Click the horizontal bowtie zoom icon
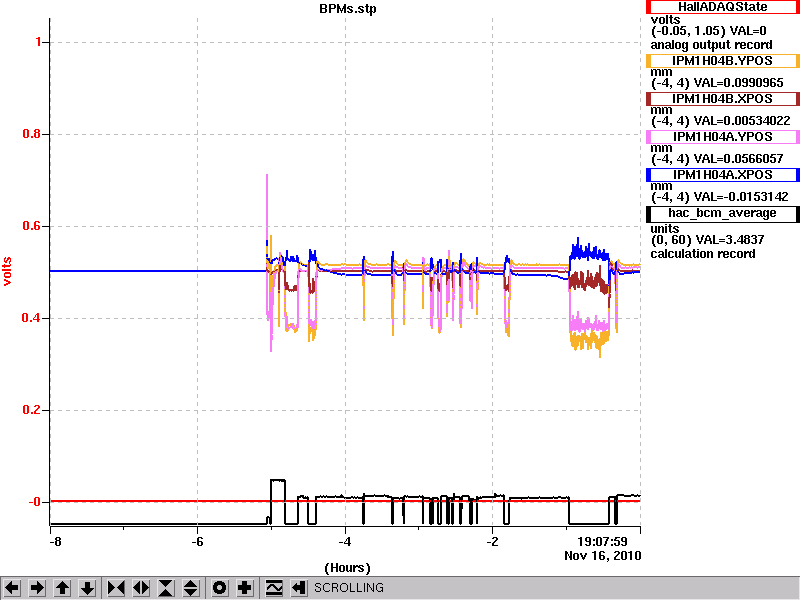This screenshot has height=600, width=800. (x=116, y=588)
